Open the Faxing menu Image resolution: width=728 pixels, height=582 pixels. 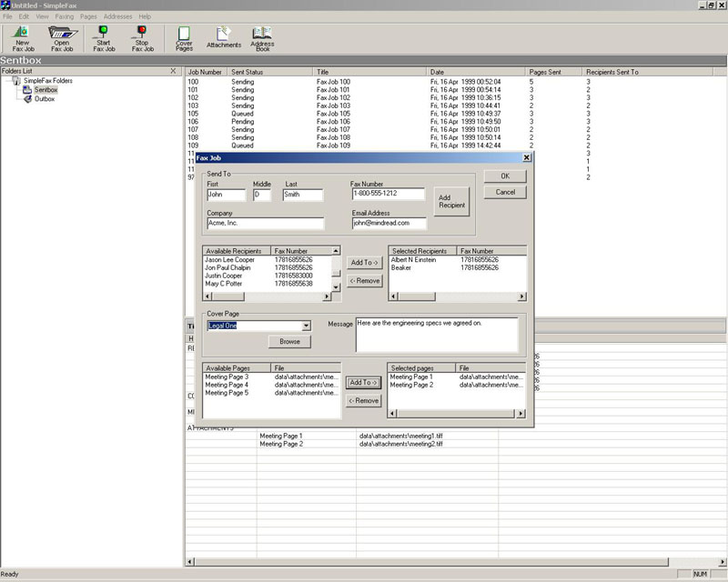coord(65,16)
